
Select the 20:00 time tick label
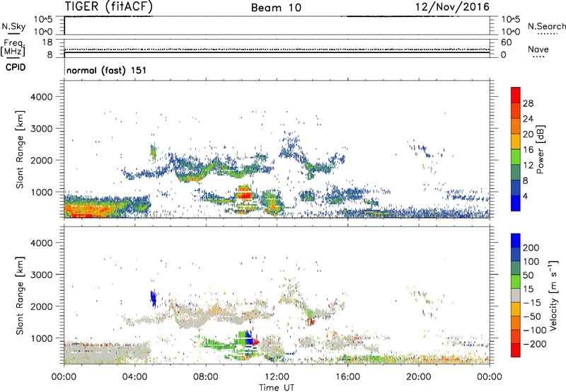click(x=419, y=377)
